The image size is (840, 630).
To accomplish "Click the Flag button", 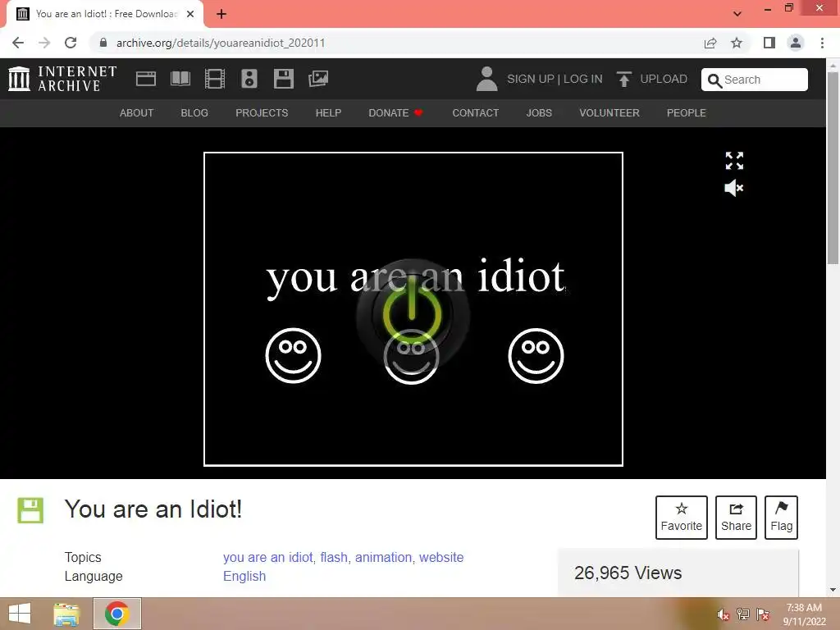I will 781,517.
